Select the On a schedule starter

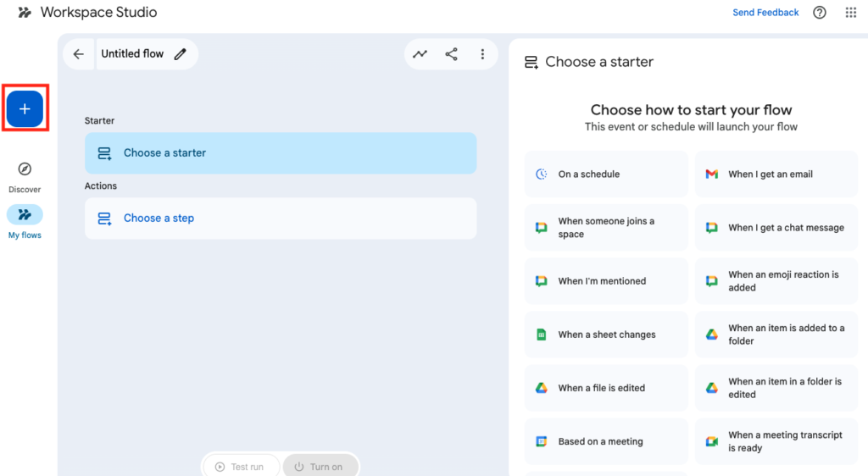(x=605, y=174)
